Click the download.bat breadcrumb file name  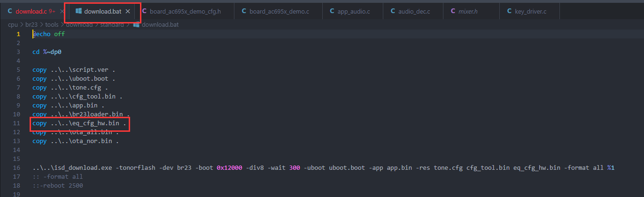pos(160,24)
